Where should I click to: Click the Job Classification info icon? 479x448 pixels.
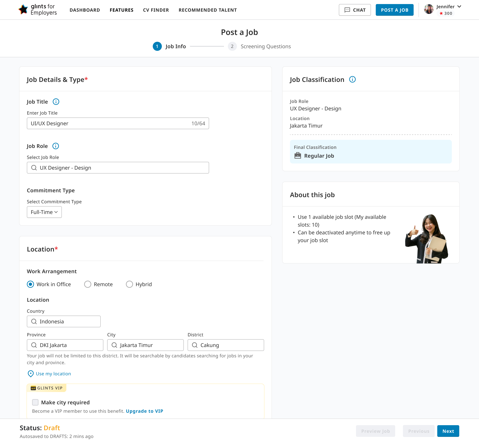(352, 79)
